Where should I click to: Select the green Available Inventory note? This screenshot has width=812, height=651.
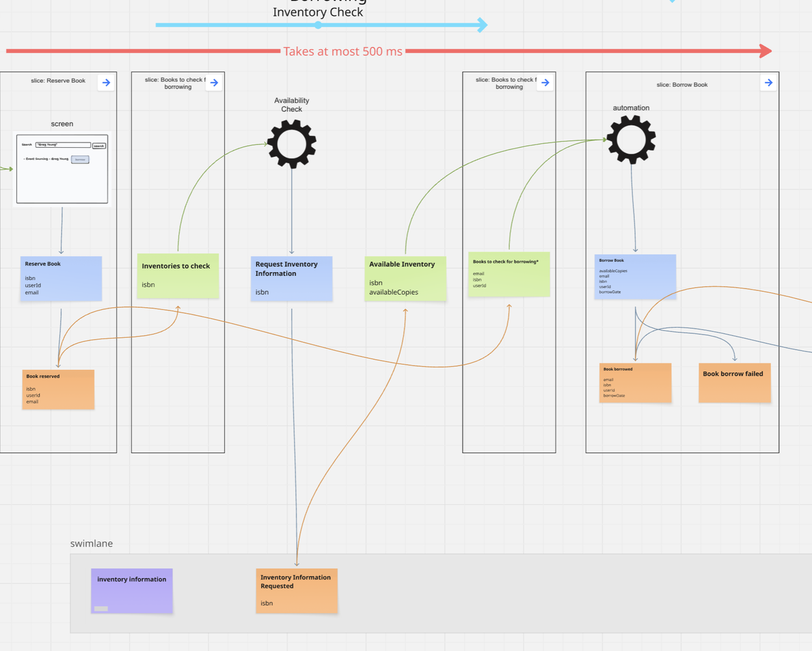coord(405,279)
